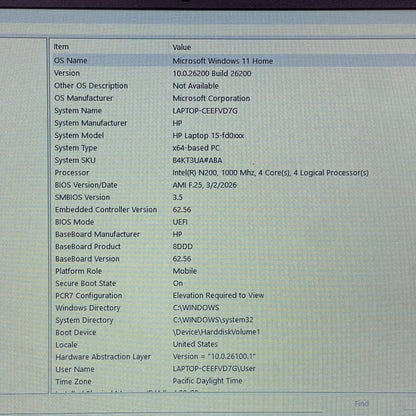Select the System Name row

(233, 111)
